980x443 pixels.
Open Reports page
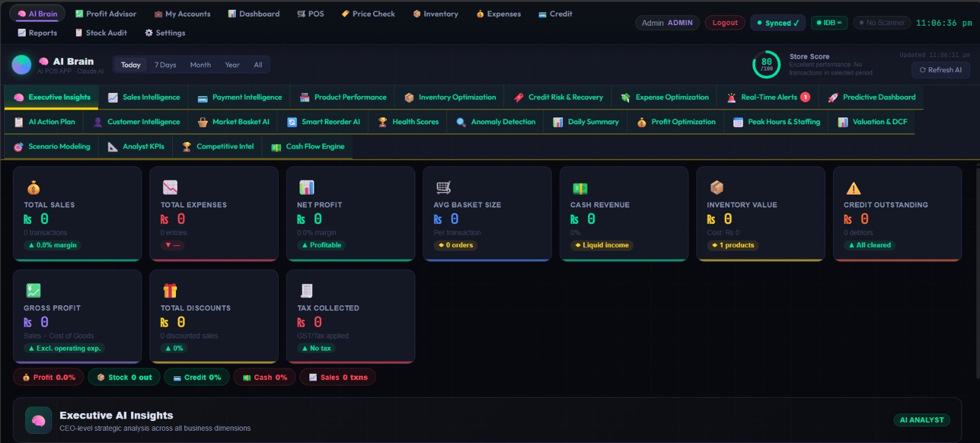pos(37,32)
